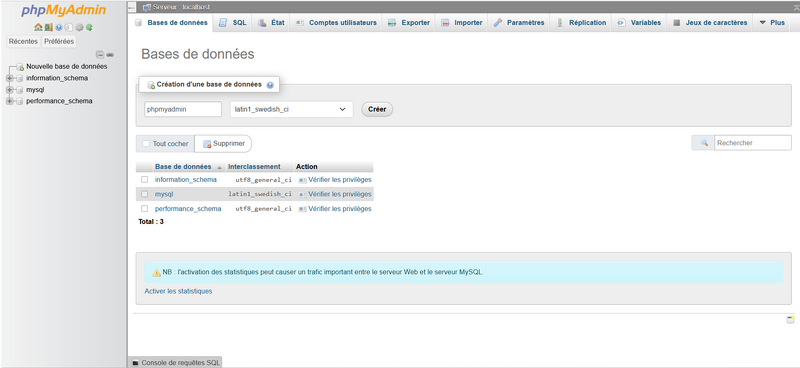Screen dimensions: 800x368
Task: Open the navigation panel settings gear icon
Action: pyautogui.click(x=79, y=27)
